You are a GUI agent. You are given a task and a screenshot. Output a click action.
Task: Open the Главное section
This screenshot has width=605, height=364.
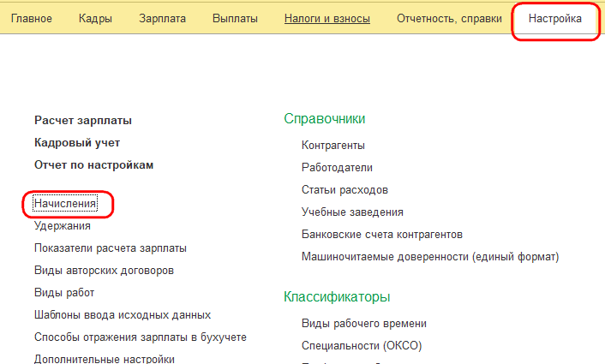(31, 19)
